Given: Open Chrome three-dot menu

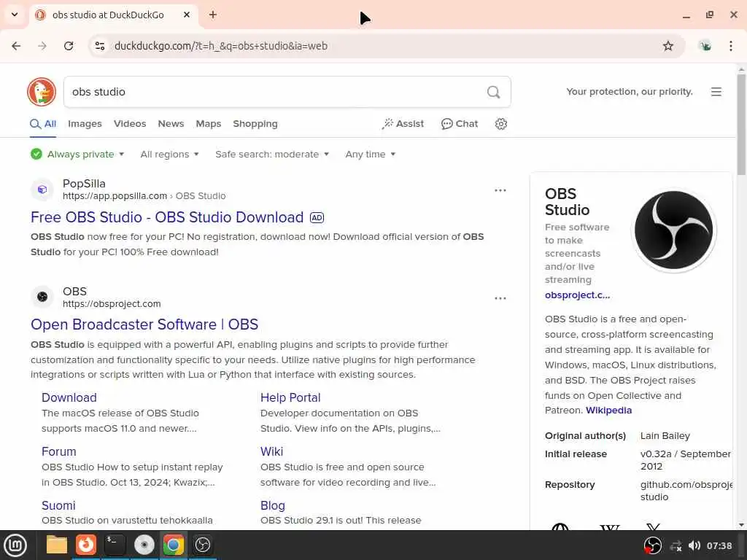Looking at the screenshot, I should coord(731,46).
